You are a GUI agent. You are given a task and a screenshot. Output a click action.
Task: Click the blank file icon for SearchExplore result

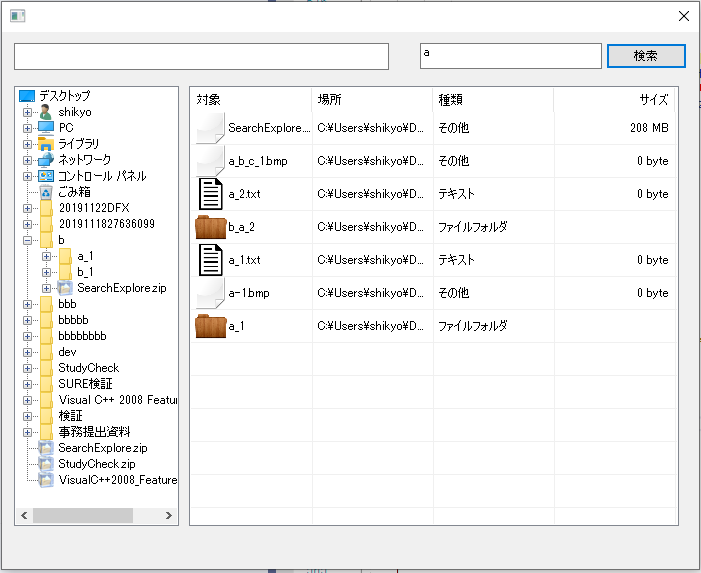(210, 128)
